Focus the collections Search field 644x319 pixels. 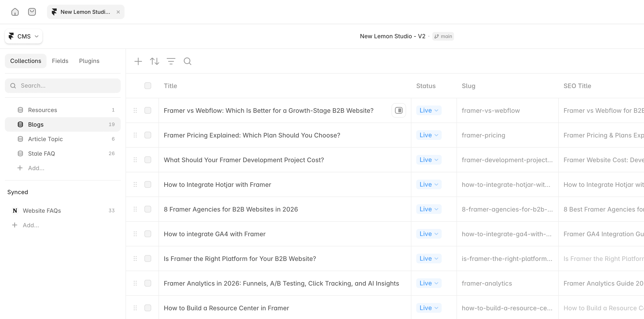63,86
